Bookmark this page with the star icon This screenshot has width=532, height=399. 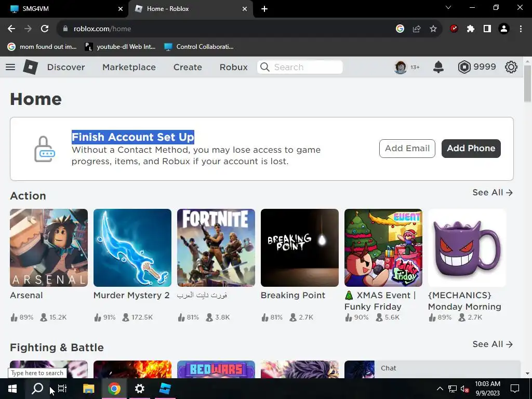(x=433, y=29)
